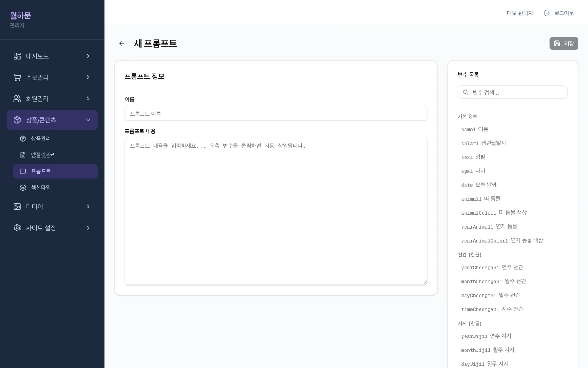
Task: Click the floppy disk icon in 저장 button
Action: (x=557, y=43)
